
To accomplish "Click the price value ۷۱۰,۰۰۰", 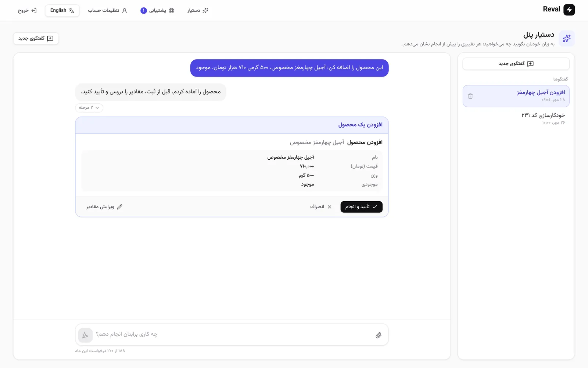I will [307, 166].
